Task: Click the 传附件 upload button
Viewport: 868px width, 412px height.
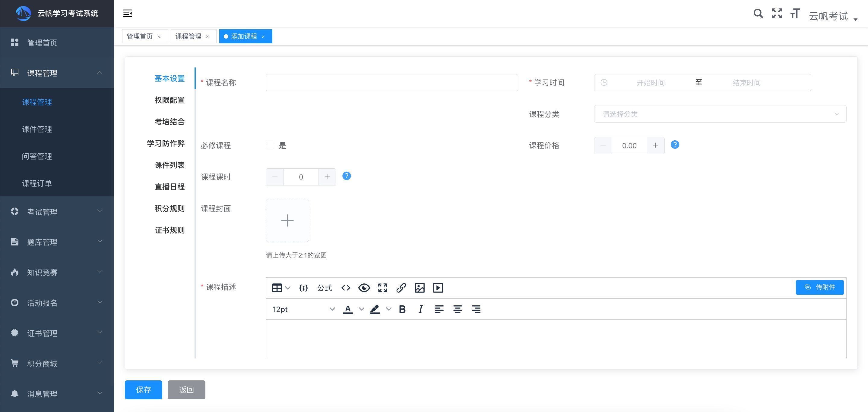Action: [x=819, y=287]
